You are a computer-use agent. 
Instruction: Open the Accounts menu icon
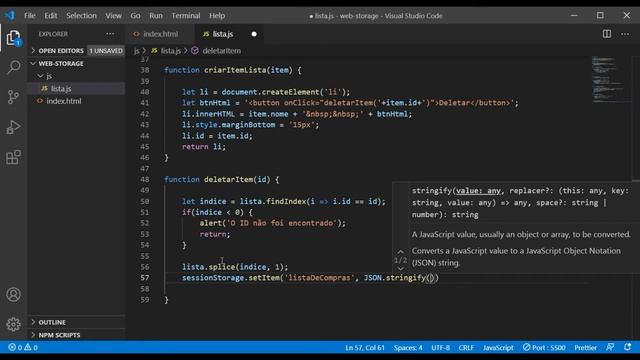click(13, 294)
